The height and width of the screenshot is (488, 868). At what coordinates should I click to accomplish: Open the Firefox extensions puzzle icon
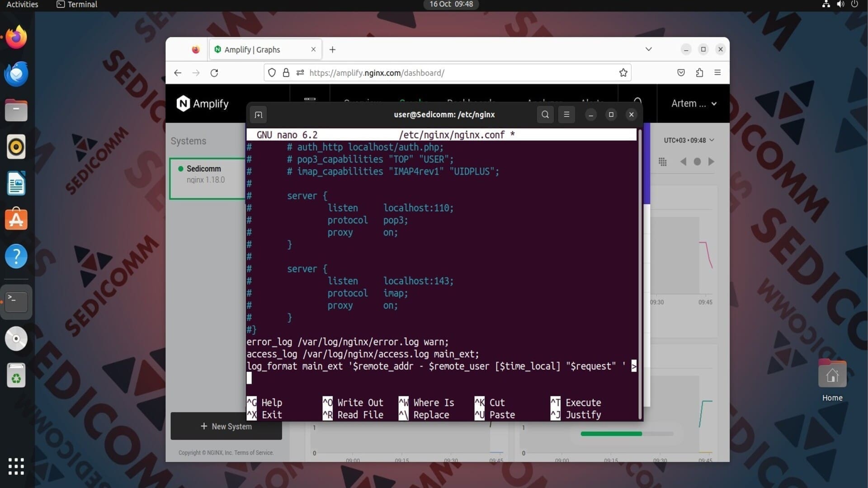[x=699, y=73]
